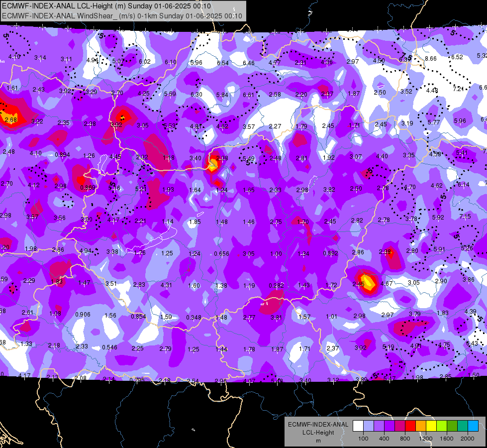Click the wind shear value 6.61
Viewport: 487px width, 448px height.
point(248,95)
